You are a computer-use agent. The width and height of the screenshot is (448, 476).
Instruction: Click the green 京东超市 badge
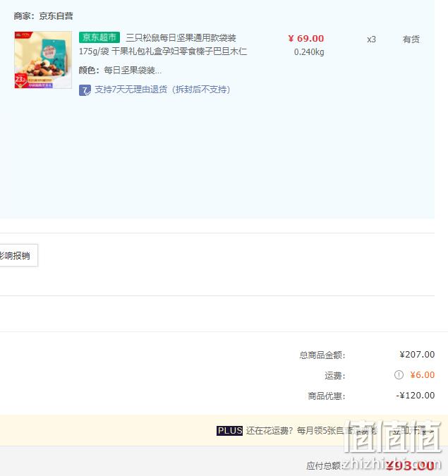[99, 37]
